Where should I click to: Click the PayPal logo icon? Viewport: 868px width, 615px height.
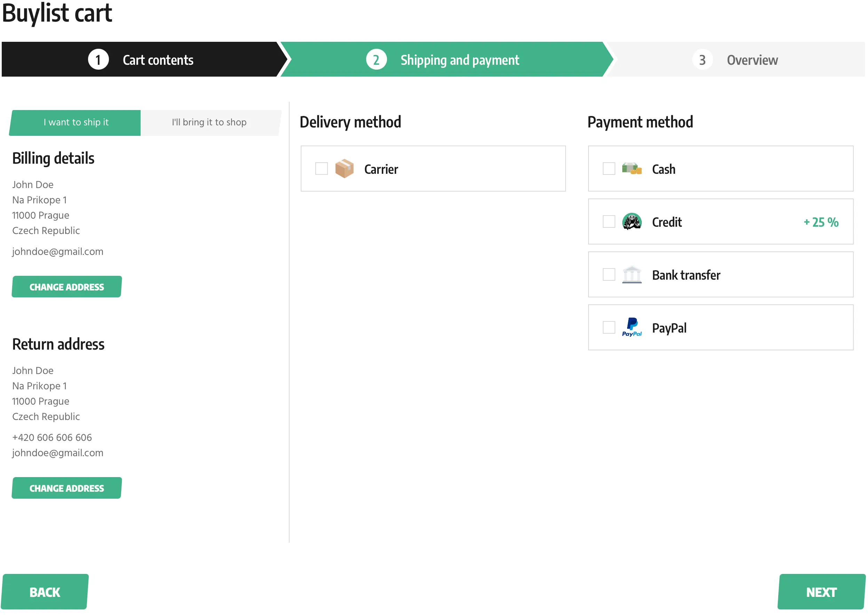[632, 328]
